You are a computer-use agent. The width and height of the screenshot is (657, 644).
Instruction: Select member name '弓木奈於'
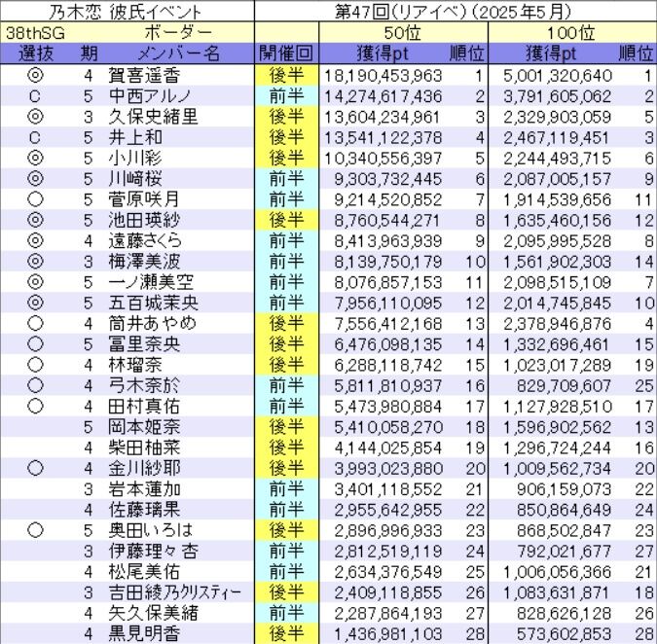click(144, 385)
